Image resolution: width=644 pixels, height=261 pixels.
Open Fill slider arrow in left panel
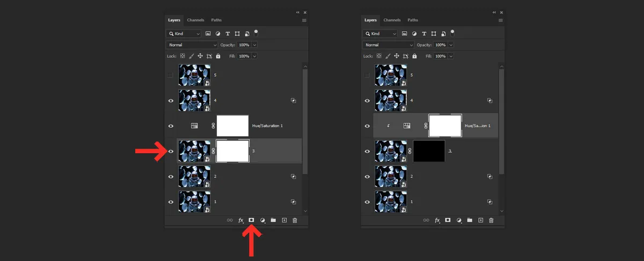click(x=254, y=56)
